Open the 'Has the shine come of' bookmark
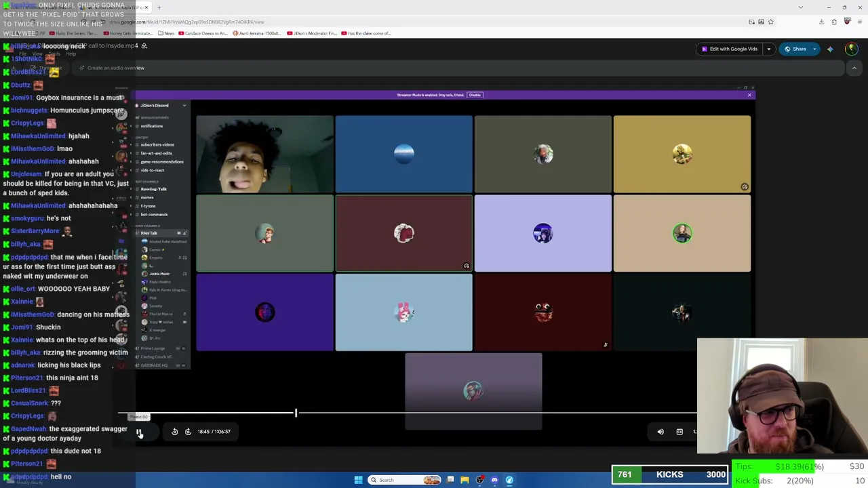868x488 pixels. (366, 33)
